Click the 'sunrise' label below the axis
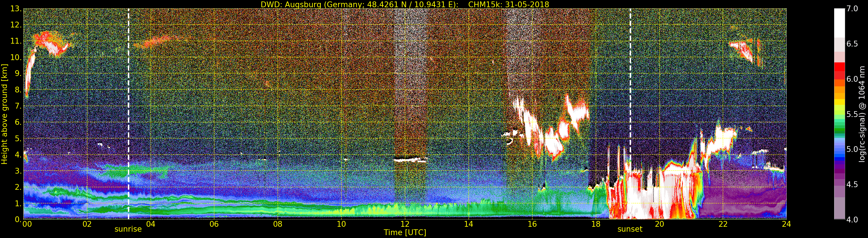 (x=128, y=229)
